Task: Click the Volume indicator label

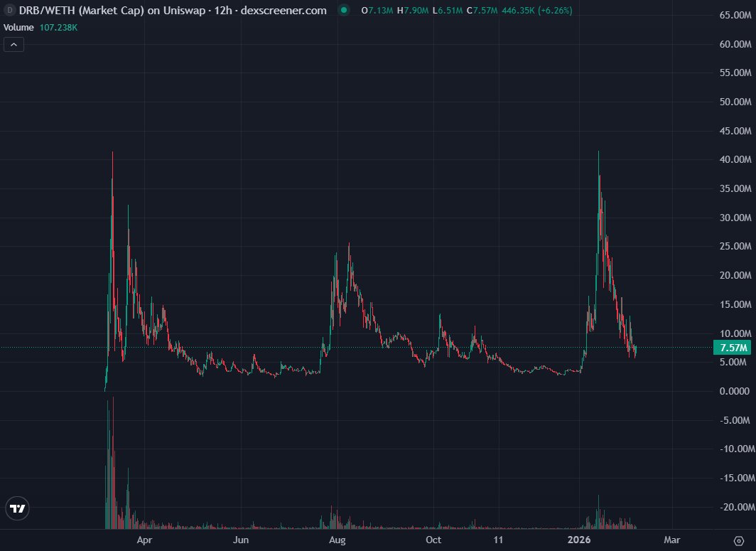Action: coord(18,28)
